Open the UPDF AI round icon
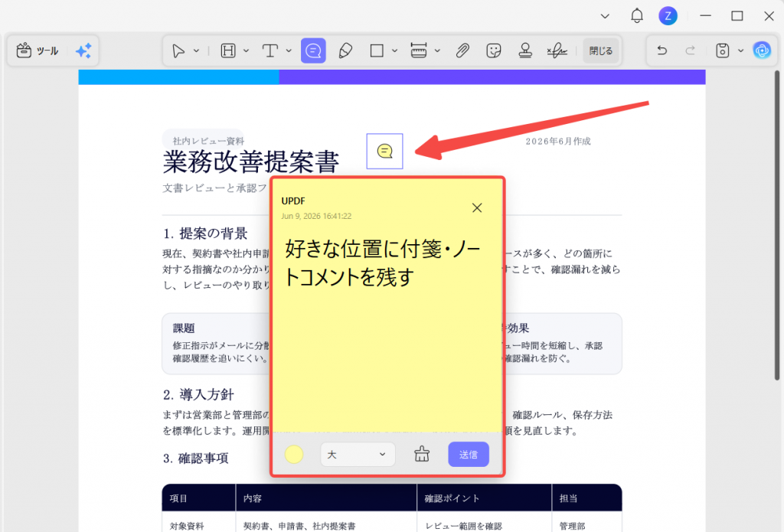784x532 pixels. 762,51
